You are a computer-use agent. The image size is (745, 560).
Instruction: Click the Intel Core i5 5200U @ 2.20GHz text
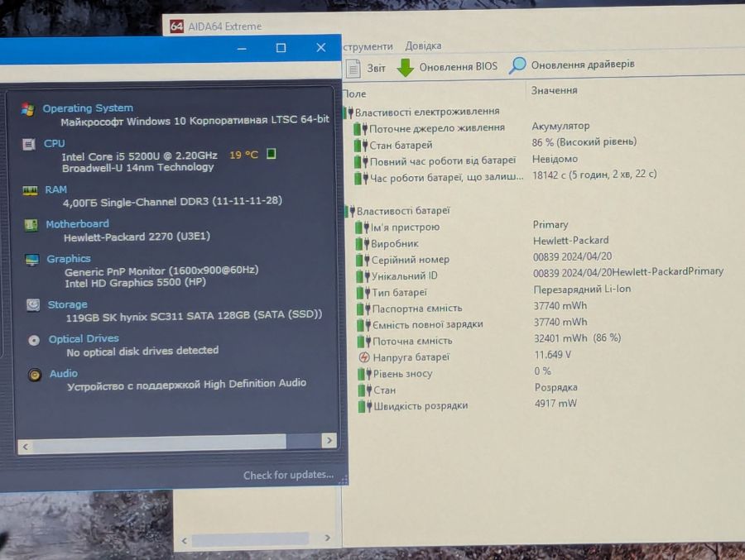pos(139,156)
